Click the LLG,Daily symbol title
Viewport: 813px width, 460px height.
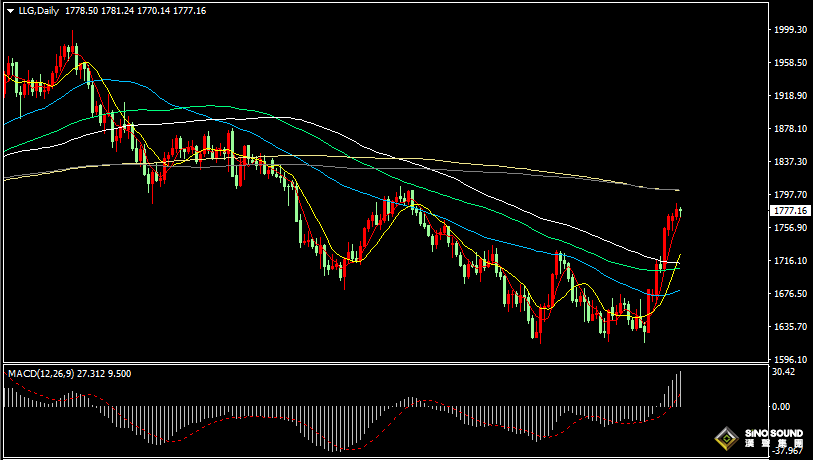tap(39, 11)
